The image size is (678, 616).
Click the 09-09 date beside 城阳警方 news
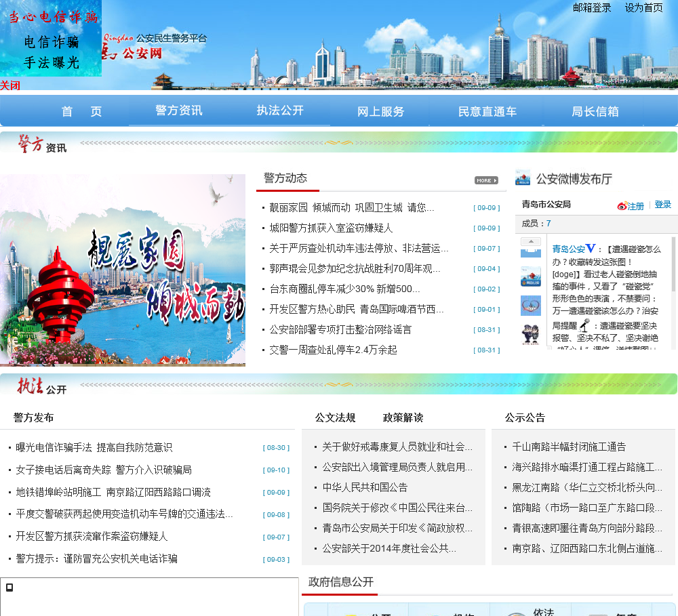pyautogui.click(x=486, y=228)
